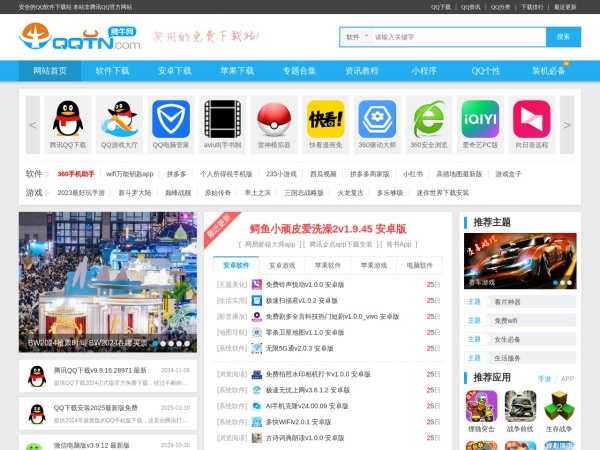Open the 快看漫画 yellow icon

point(326,119)
